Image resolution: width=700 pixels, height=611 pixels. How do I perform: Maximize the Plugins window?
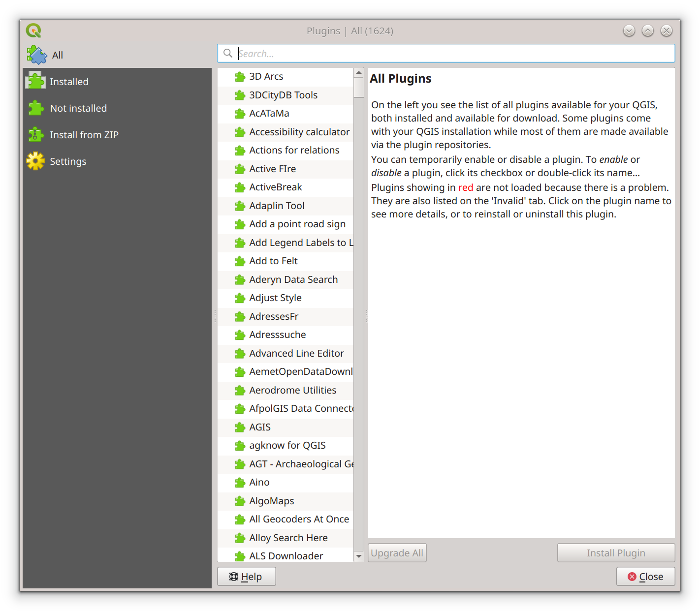click(x=648, y=31)
